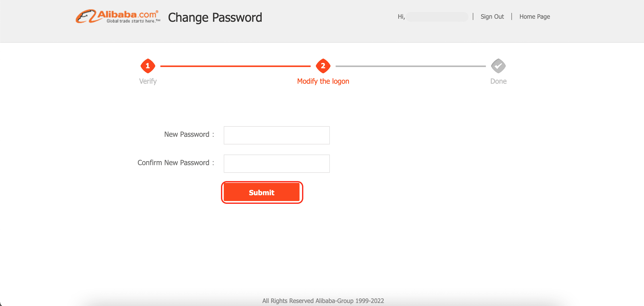This screenshot has width=644, height=306.
Task: Click the red progress line after Verify
Action: coord(235,66)
